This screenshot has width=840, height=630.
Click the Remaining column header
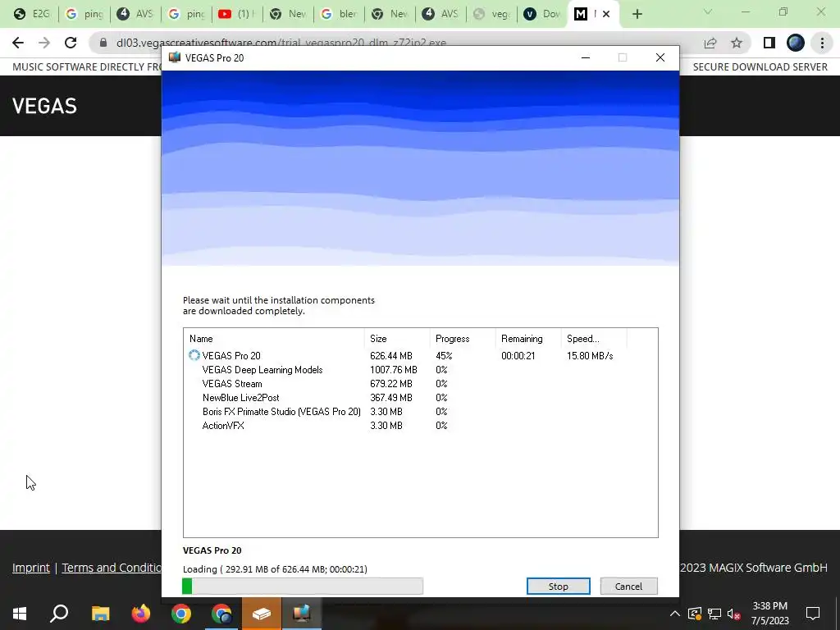[x=527, y=339]
